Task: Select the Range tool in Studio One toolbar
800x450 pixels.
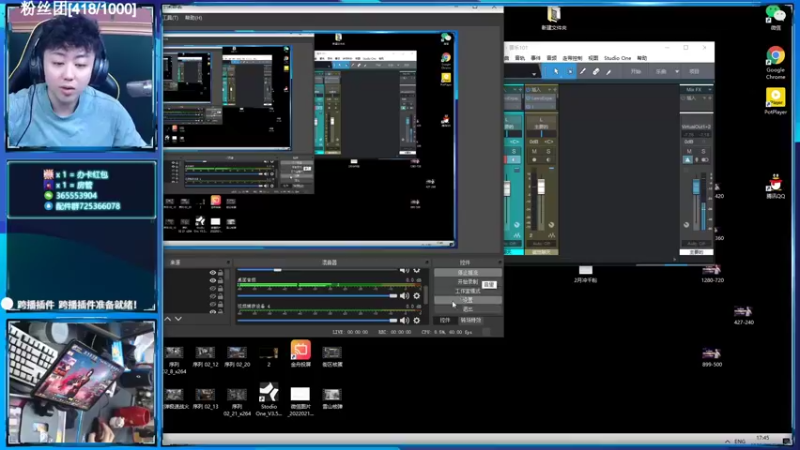Action: pyautogui.click(x=569, y=72)
